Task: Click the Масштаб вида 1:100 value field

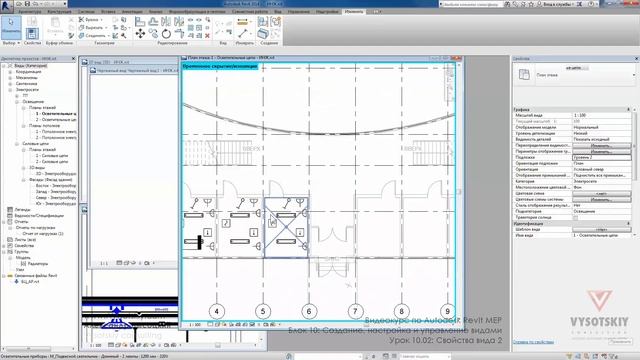Action: coord(601,116)
